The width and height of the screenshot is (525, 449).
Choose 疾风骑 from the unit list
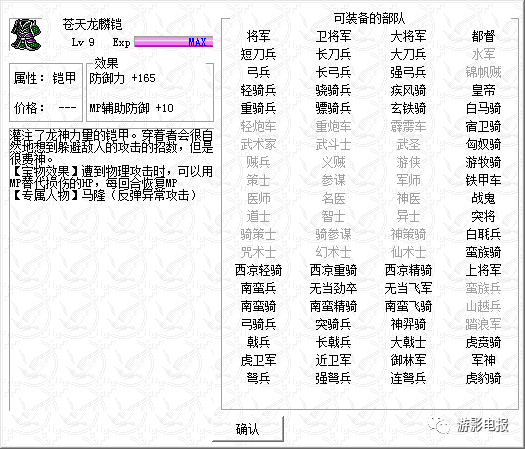[408, 90]
